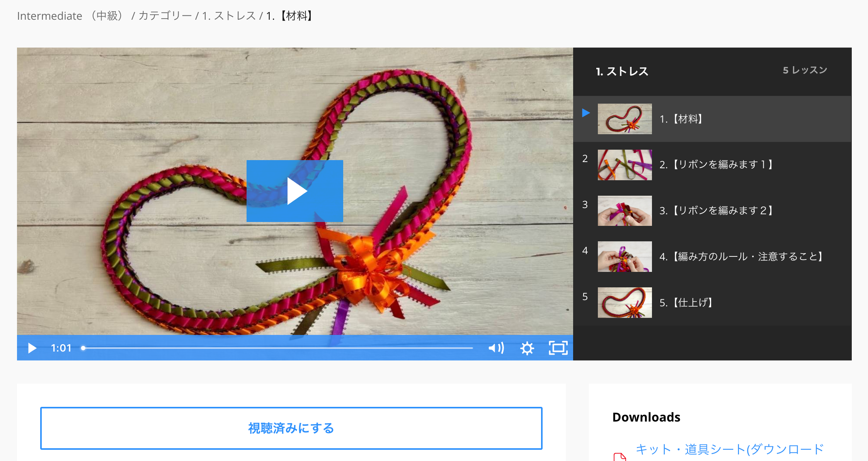This screenshot has height=461, width=868.
Task: Open キット・道具シート download link
Action: click(730, 449)
